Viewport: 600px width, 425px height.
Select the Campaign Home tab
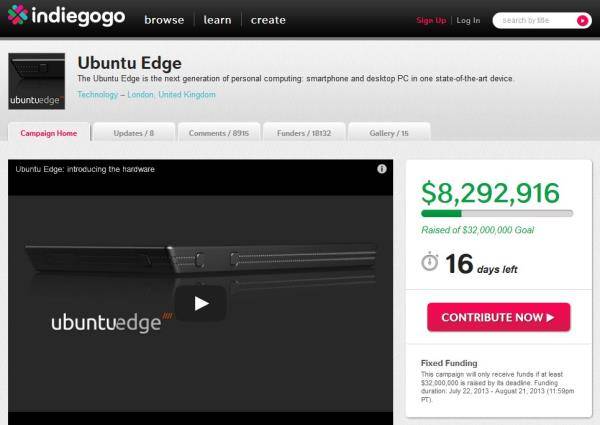point(49,132)
